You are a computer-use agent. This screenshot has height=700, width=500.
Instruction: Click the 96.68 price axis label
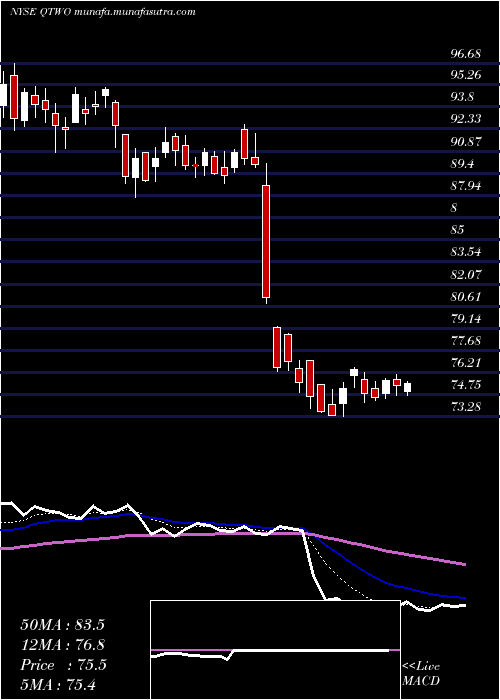coord(466,54)
